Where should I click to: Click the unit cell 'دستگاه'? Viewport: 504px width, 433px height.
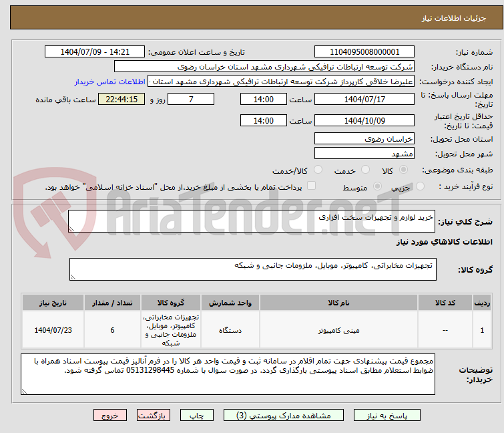230,330
